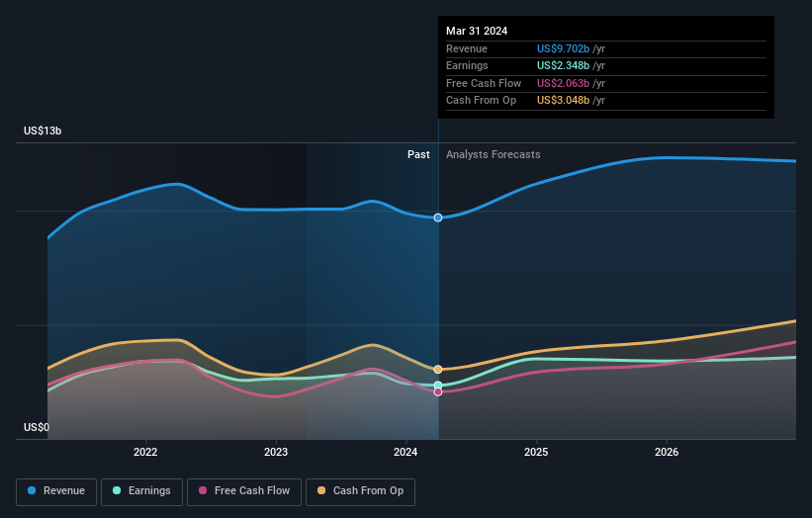Click the US$0 axis label
This screenshot has width=812, height=518.
tap(37, 427)
